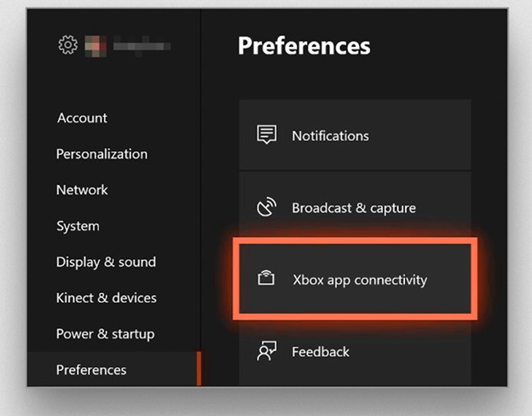Click the Preferences page heading

click(x=304, y=46)
